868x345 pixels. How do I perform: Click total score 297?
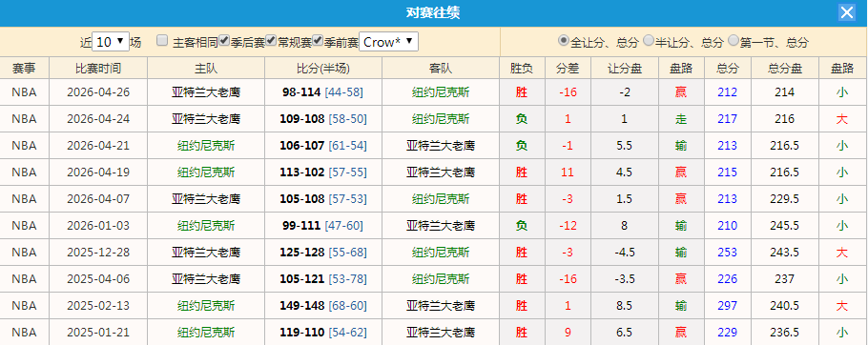point(728,305)
